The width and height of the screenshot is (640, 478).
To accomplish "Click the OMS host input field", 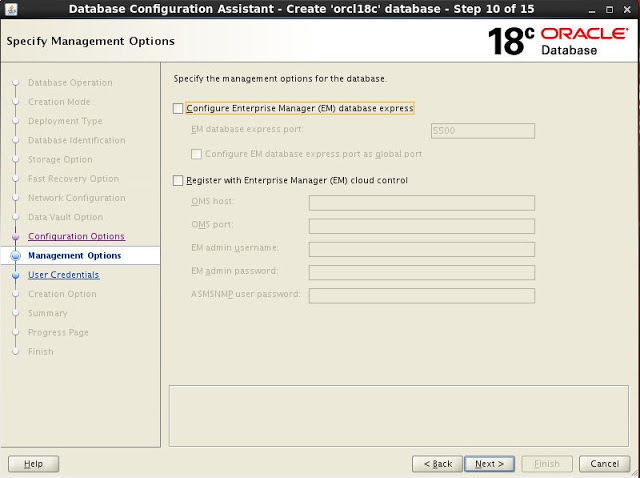I will (421, 203).
